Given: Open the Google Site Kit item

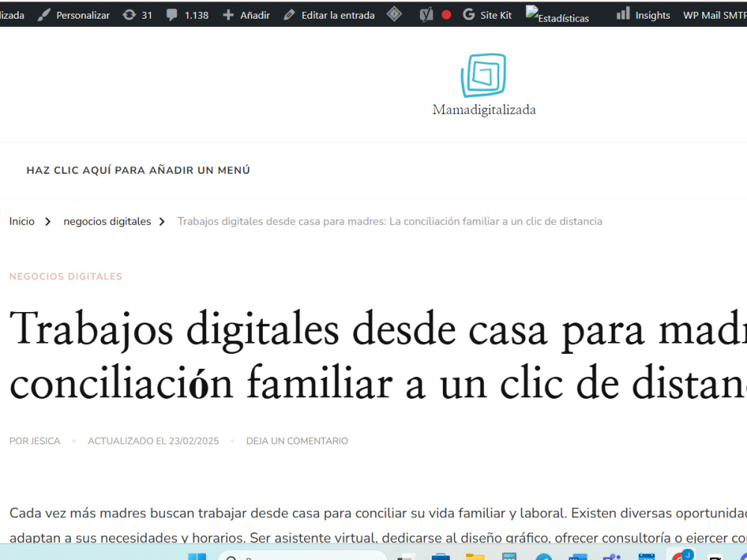Looking at the screenshot, I should tap(487, 15).
